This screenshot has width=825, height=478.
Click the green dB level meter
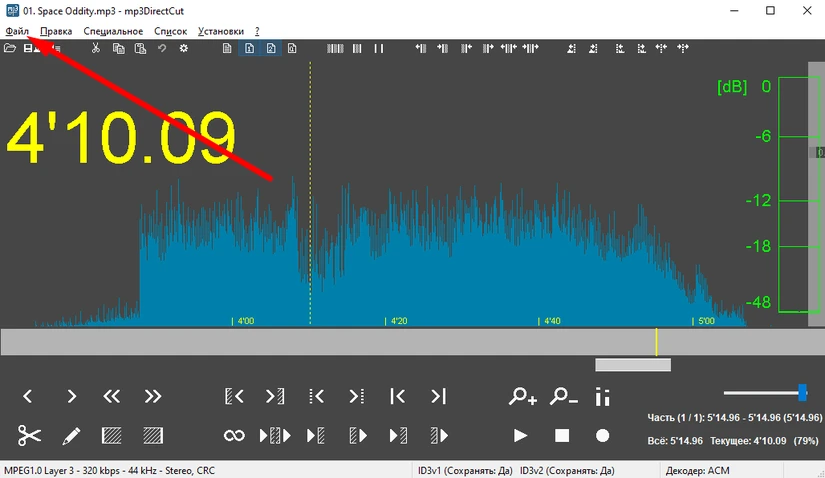(x=799, y=195)
